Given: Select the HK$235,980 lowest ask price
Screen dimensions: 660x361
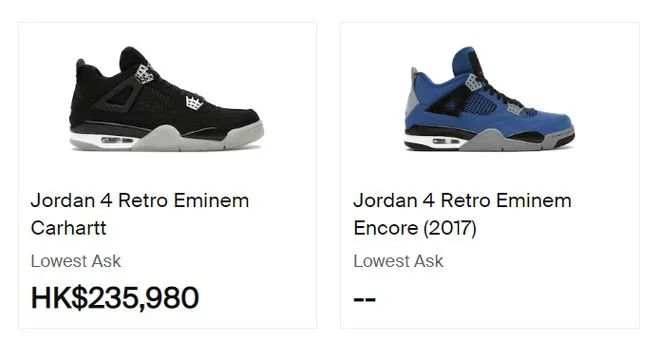Looking at the screenshot, I should tap(114, 297).
